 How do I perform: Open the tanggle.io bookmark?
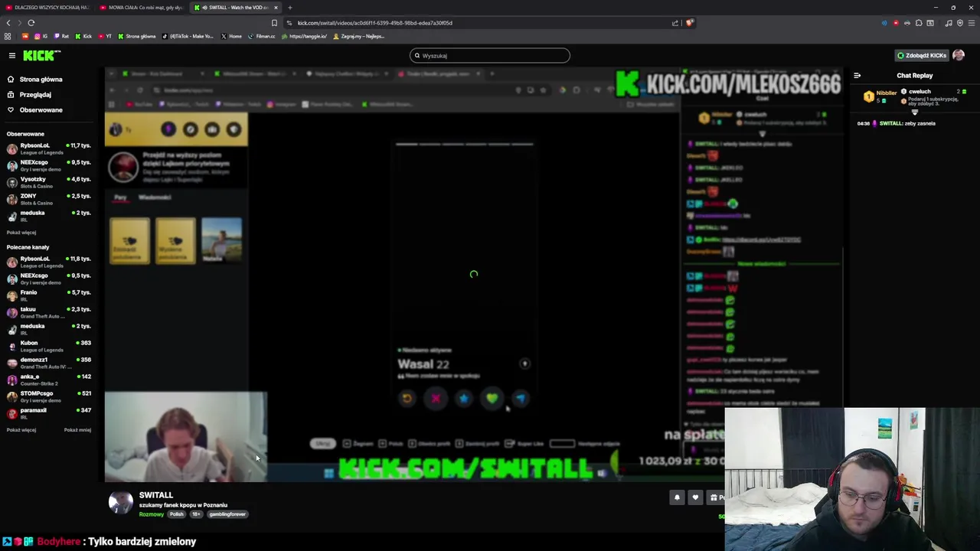305,36
